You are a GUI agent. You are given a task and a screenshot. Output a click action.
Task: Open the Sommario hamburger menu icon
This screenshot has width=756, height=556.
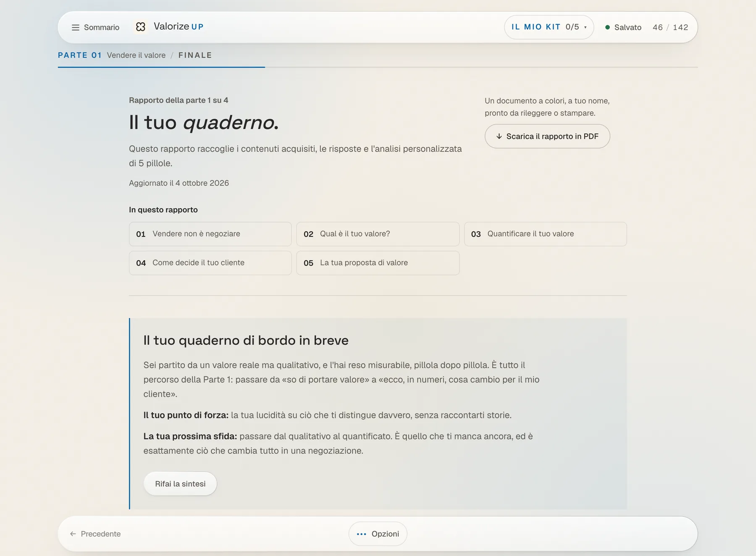click(76, 27)
